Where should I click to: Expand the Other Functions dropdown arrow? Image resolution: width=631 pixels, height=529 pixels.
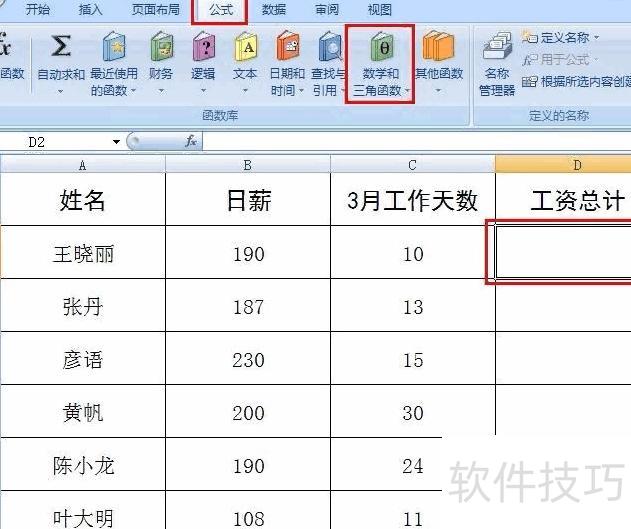(438, 91)
